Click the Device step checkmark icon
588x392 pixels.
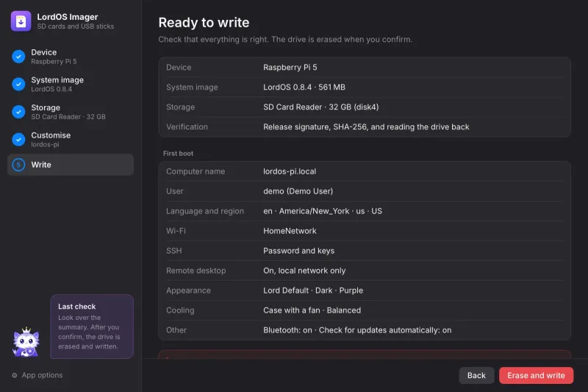(18, 57)
